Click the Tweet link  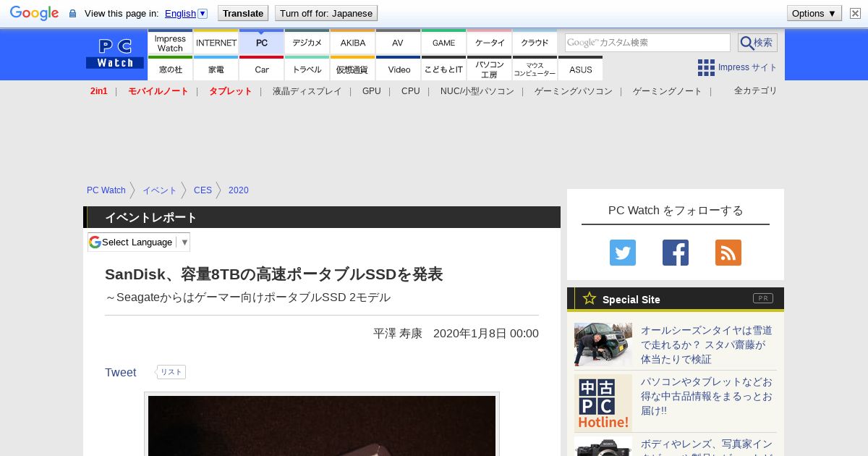[x=120, y=372]
